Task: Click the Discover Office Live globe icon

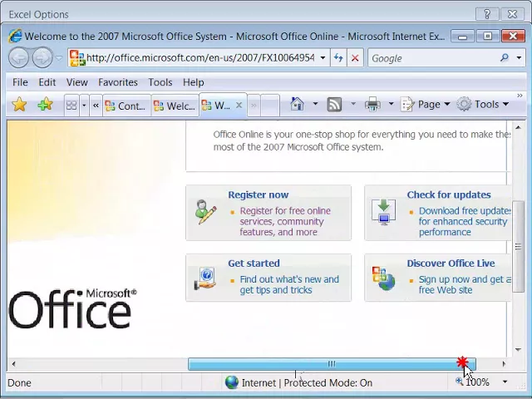Action: [x=383, y=279]
